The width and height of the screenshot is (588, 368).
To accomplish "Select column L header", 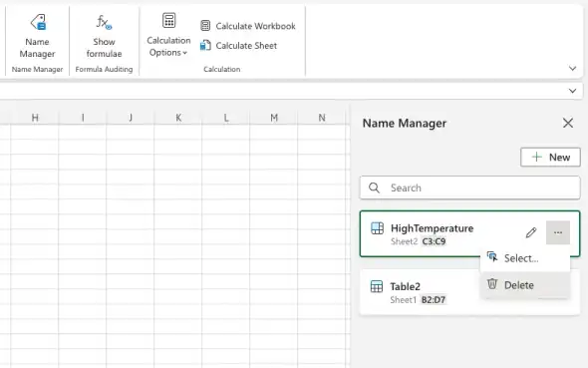I will (x=226, y=118).
